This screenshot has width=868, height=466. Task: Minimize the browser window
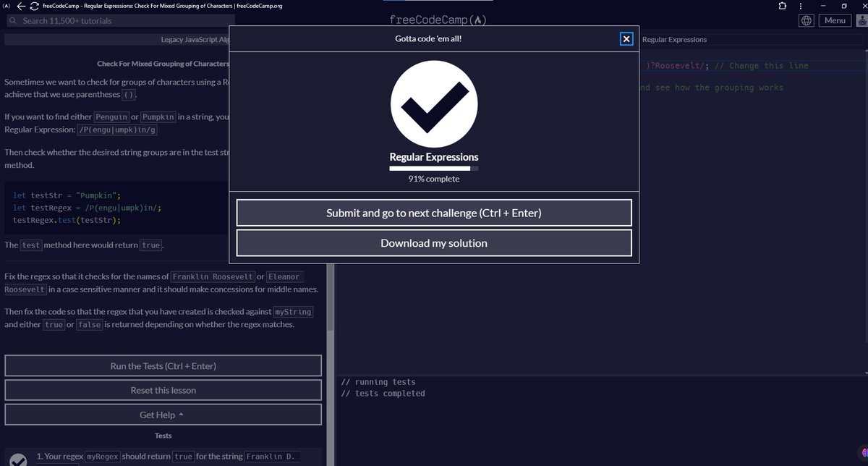pyautogui.click(x=824, y=5)
